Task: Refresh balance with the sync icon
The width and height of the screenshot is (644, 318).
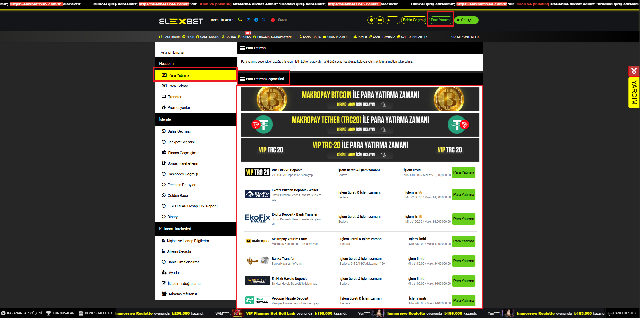Action: click(470, 20)
